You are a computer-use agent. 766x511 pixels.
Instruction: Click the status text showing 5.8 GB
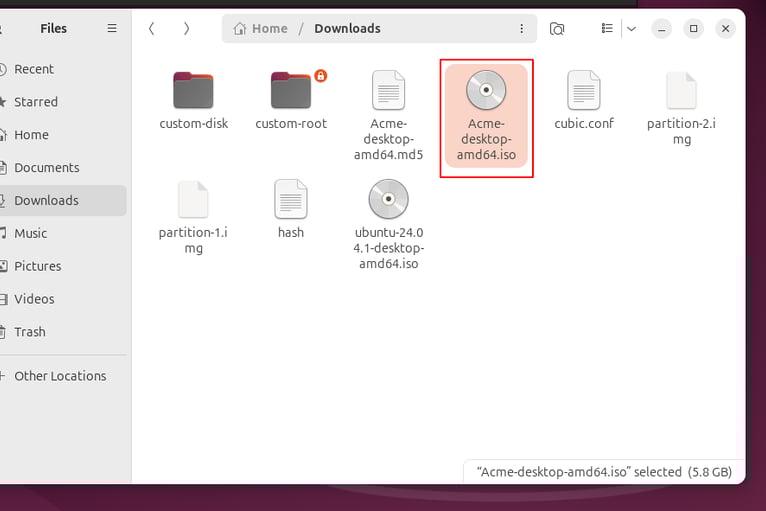pos(604,472)
